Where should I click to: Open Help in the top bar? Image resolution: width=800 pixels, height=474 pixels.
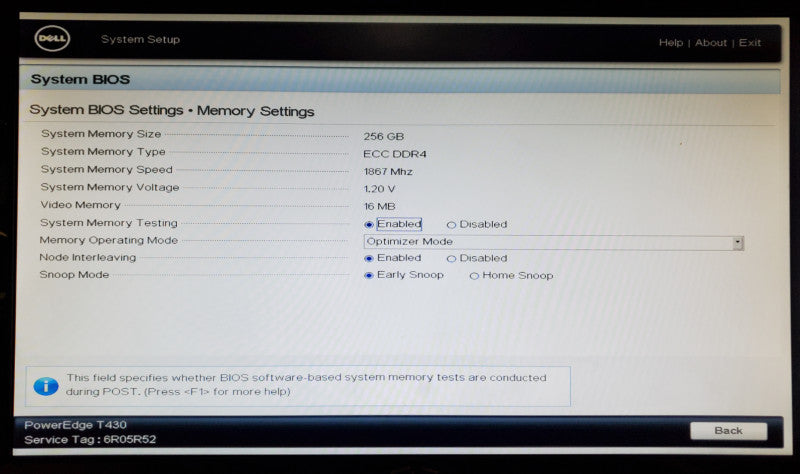pyautogui.click(x=671, y=43)
